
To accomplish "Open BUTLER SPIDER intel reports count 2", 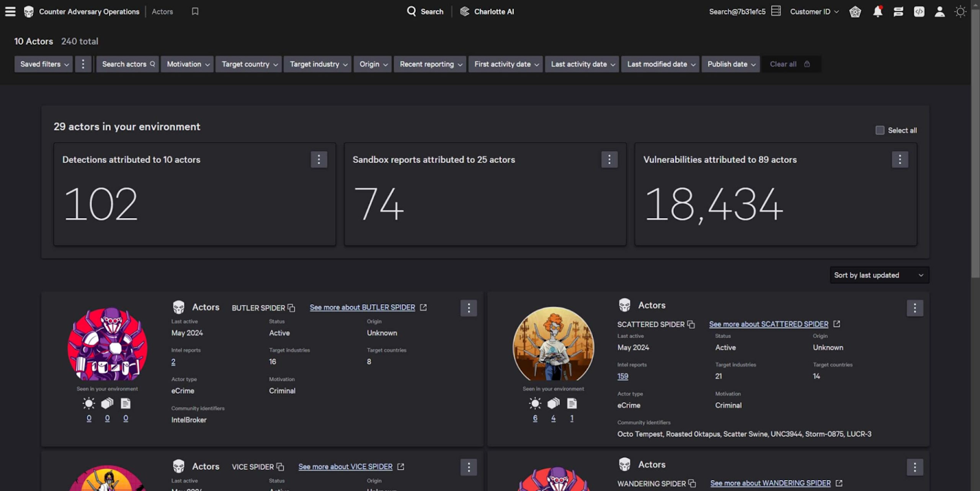I will point(173,362).
